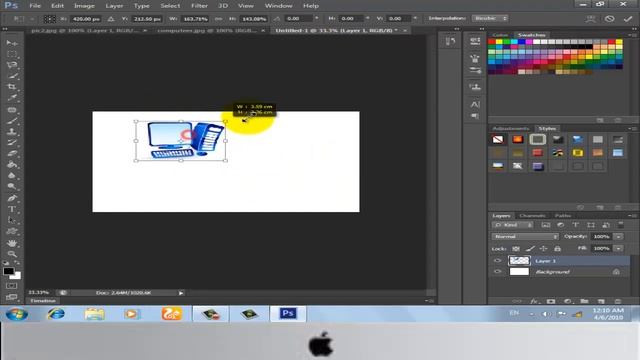The image size is (640, 360).
Task: Open the Swatches panel menu
Action: pyautogui.click(x=633, y=35)
